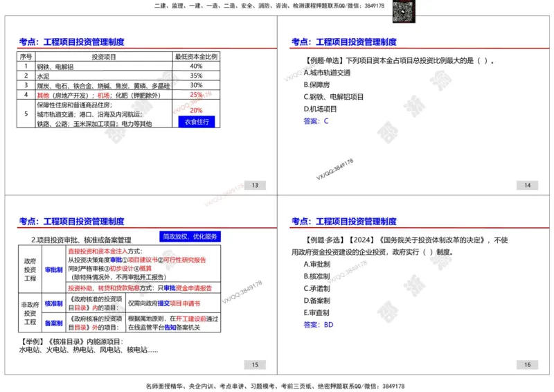This screenshot has width=554, height=392.
Task: Click the '投资项目' column header
Action: click(x=104, y=57)
